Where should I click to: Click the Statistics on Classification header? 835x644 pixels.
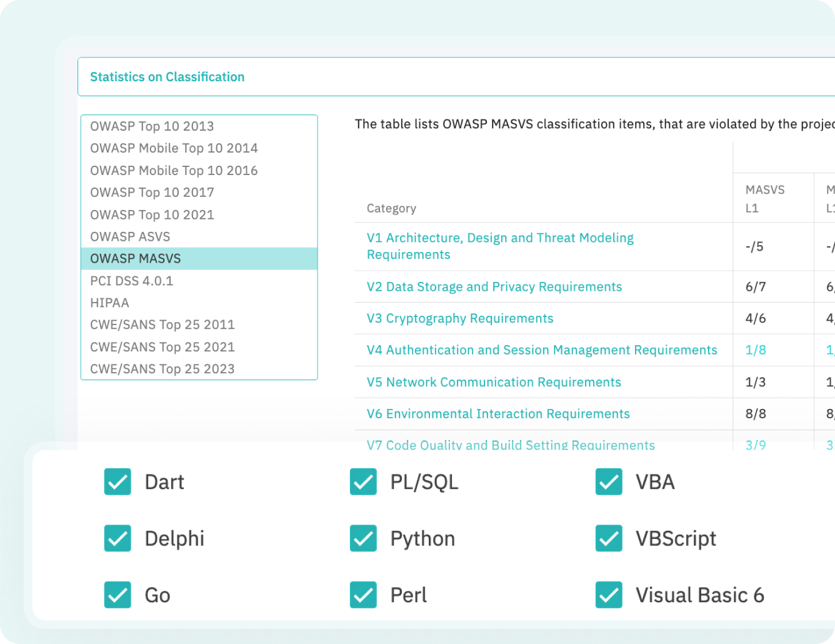[x=167, y=77]
